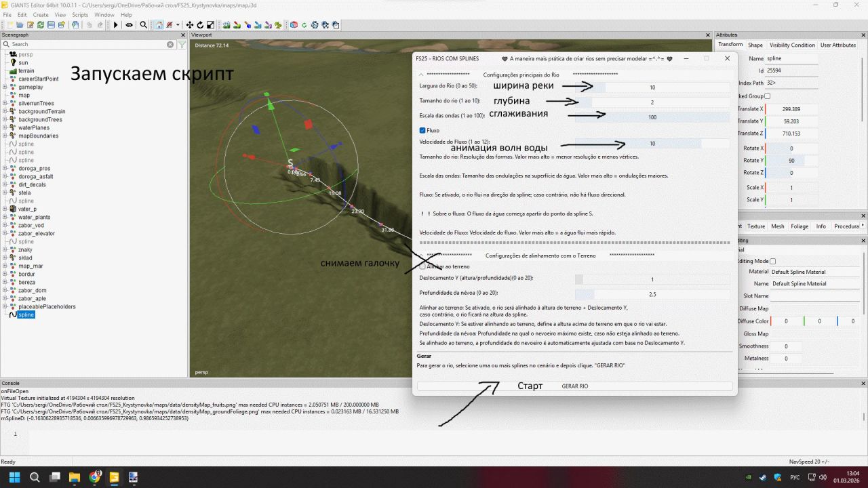Start simulation with the Play icon

(115, 24)
